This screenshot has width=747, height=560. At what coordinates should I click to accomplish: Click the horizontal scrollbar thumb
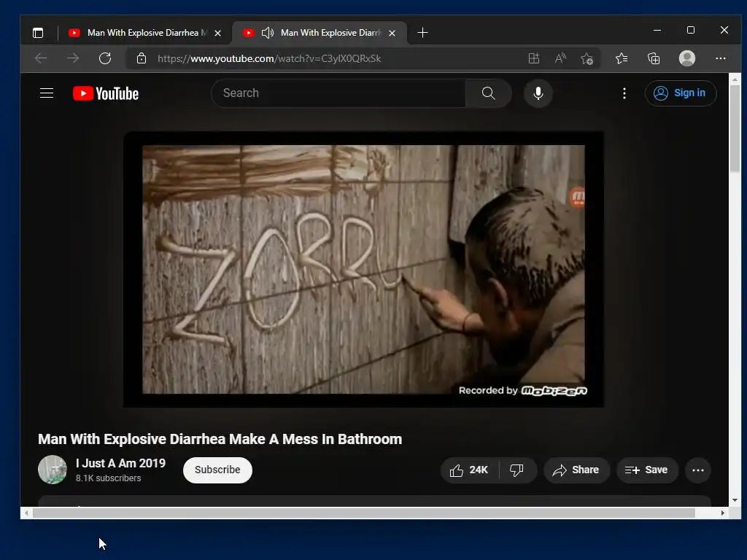(363, 513)
